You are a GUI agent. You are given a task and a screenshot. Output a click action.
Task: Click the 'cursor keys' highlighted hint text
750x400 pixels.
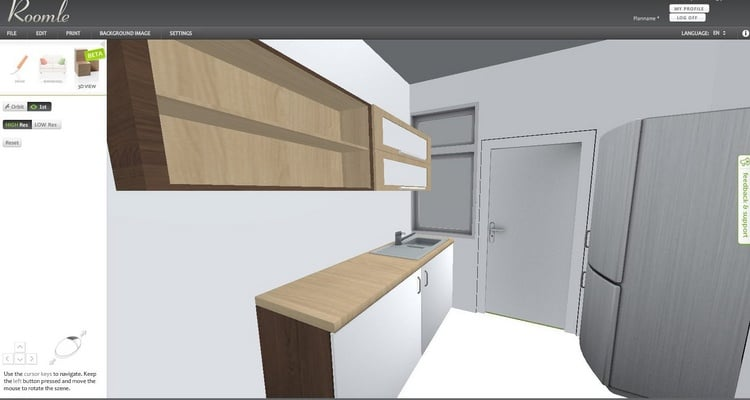(x=37, y=374)
